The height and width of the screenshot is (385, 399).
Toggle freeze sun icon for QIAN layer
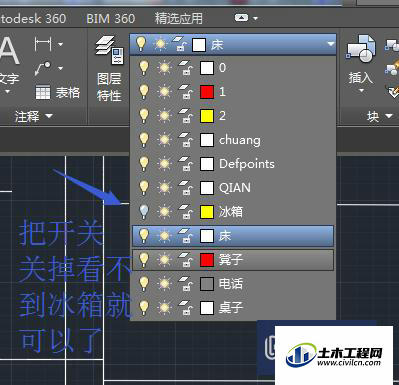click(x=164, y=188)
